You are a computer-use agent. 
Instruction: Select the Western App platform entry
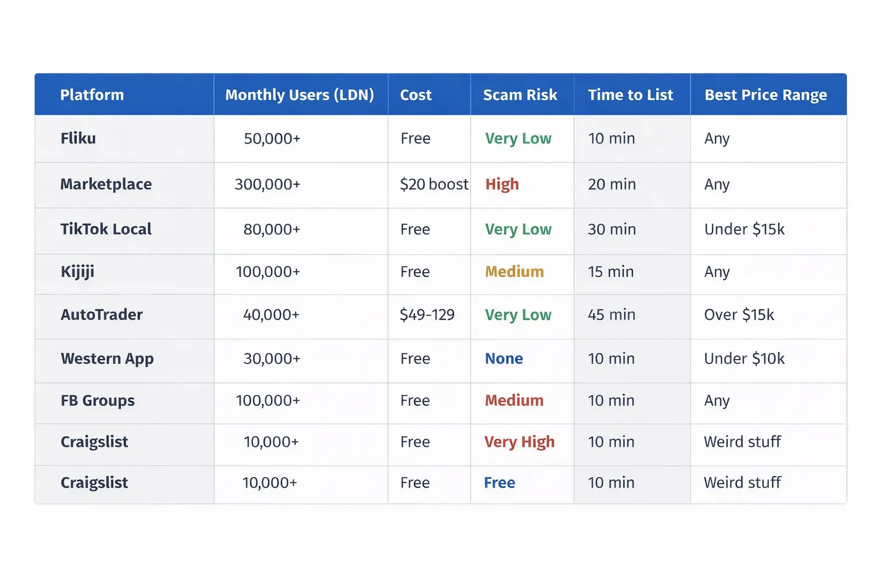click(107, 358)
